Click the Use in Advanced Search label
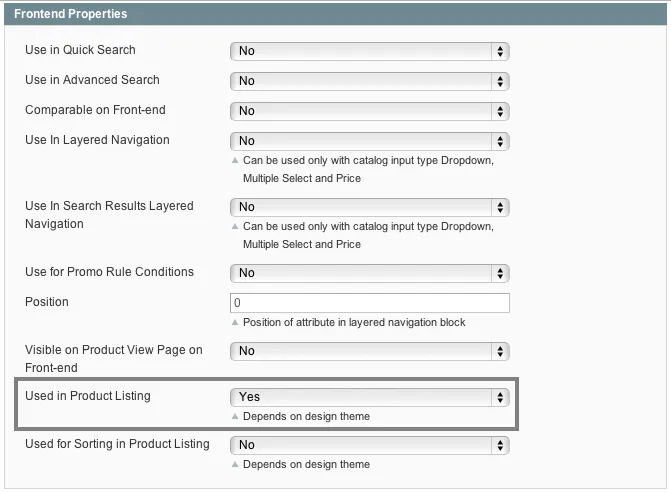This screenshot has height=493, width=671. (92, 80)
